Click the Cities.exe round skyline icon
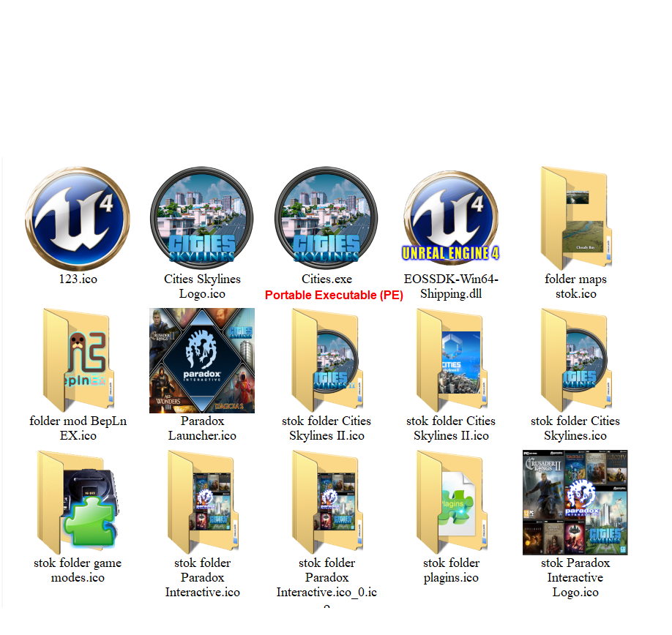Screen dimensions: 672x635 (326, 219)
